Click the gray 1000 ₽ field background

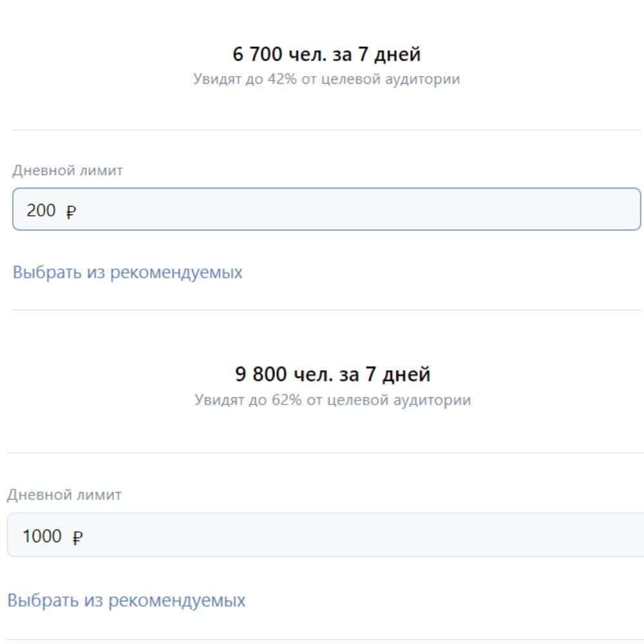pyautogui.click(x=386, y=536)
